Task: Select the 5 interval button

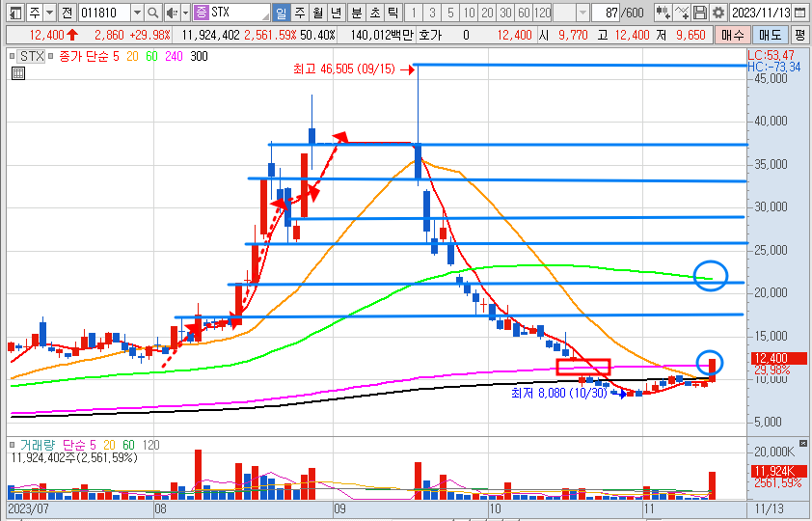Action: pos(450,13)
